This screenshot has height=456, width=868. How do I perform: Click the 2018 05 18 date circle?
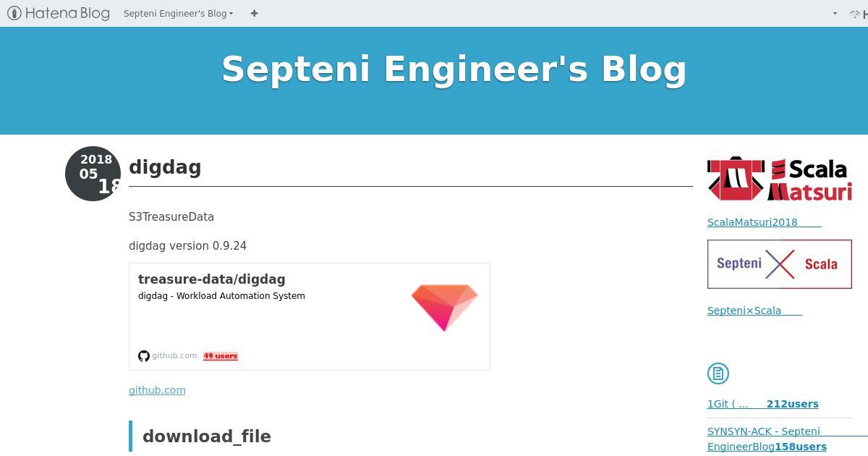[93, 174]
